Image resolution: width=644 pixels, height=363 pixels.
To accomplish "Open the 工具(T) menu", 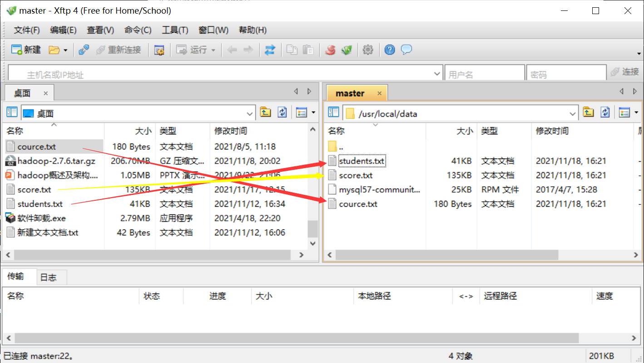I will pyautogui.click(x=175, y=30).
